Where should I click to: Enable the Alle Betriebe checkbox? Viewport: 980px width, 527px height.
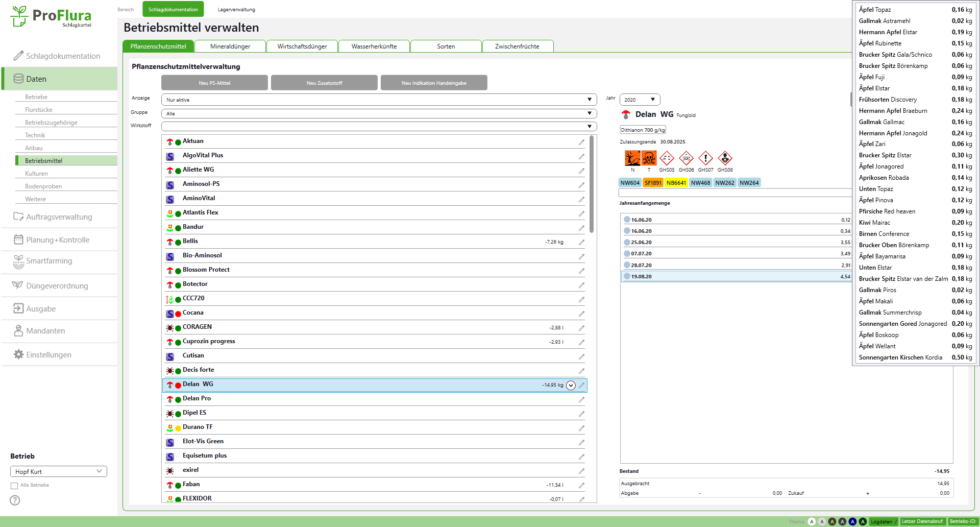point(14,486)
